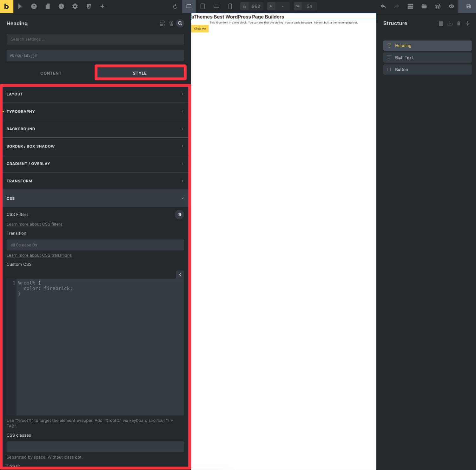
Task: Switch to mobile portrait breakpoint
Action: tap(230, 6)
